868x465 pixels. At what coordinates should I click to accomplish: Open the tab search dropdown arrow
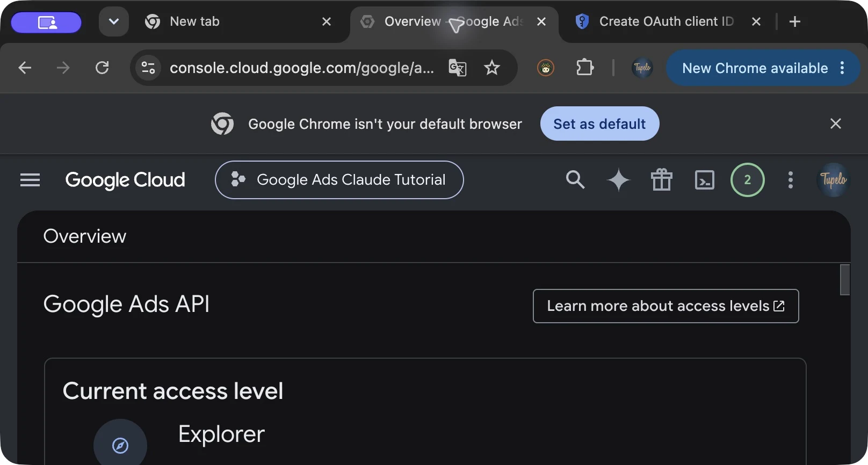113,22
